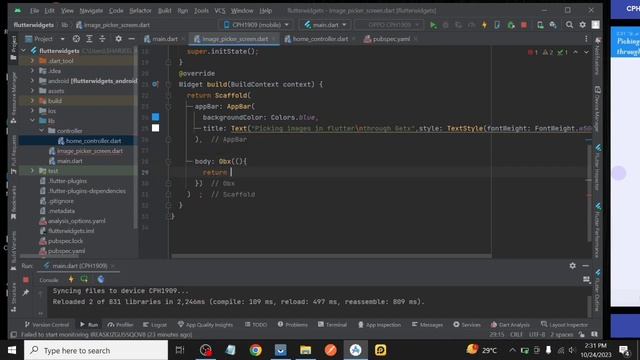Image resolution: width=640 pixels, height=360 pixels.
Task: Pin the Run tab with the pin icon
Action: coord(26,292)
